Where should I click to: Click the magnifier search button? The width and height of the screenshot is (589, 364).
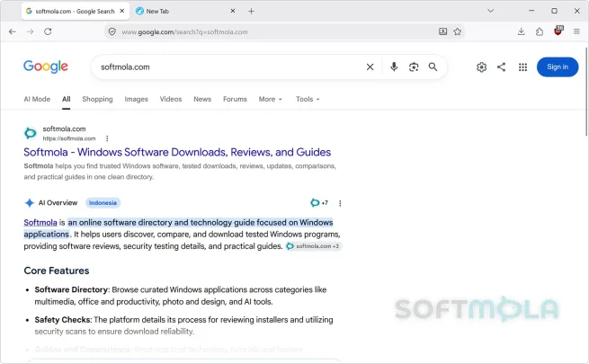tap(433, 67)
